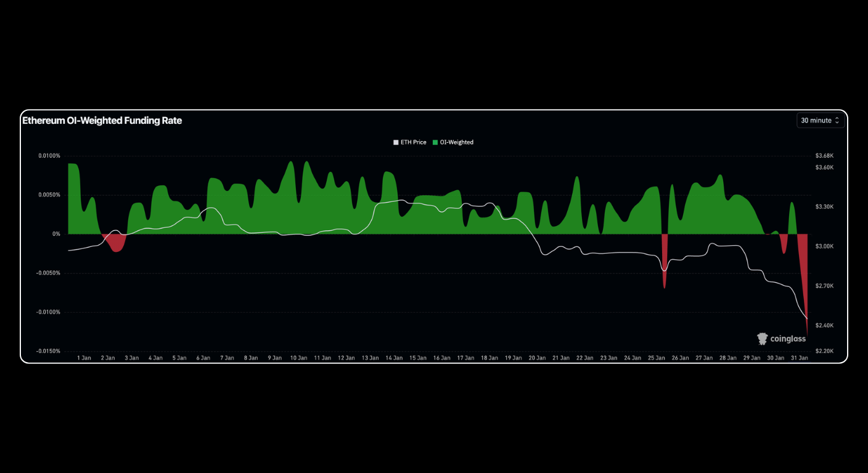Click the Coinglass mascot logo icon

pos(762,338)
